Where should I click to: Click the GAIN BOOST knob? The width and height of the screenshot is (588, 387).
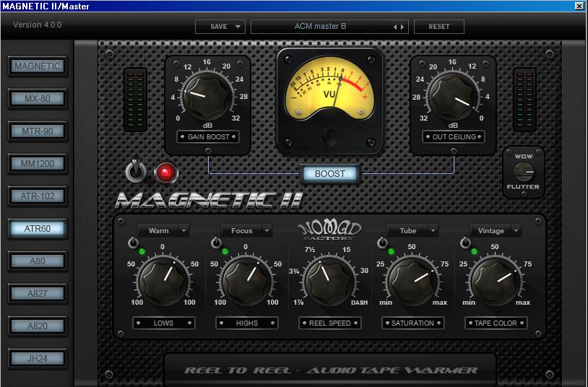(207, 97)
